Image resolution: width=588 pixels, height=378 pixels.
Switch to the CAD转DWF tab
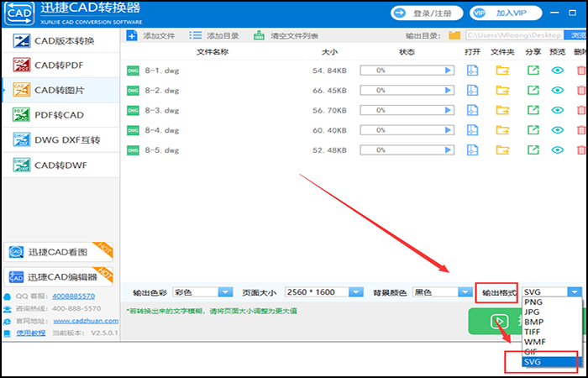[60, 165]
